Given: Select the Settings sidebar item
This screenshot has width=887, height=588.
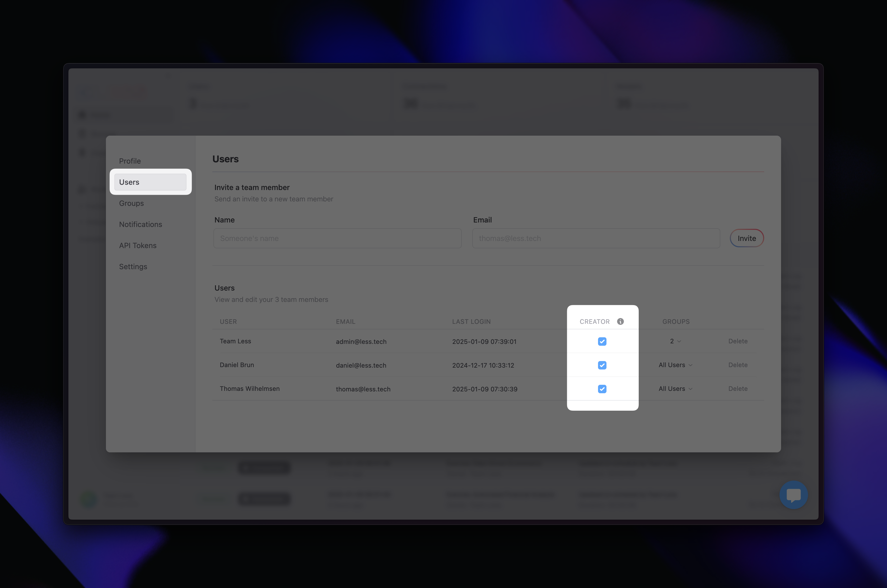Looking at the screenshot, I should pos(133,267).
